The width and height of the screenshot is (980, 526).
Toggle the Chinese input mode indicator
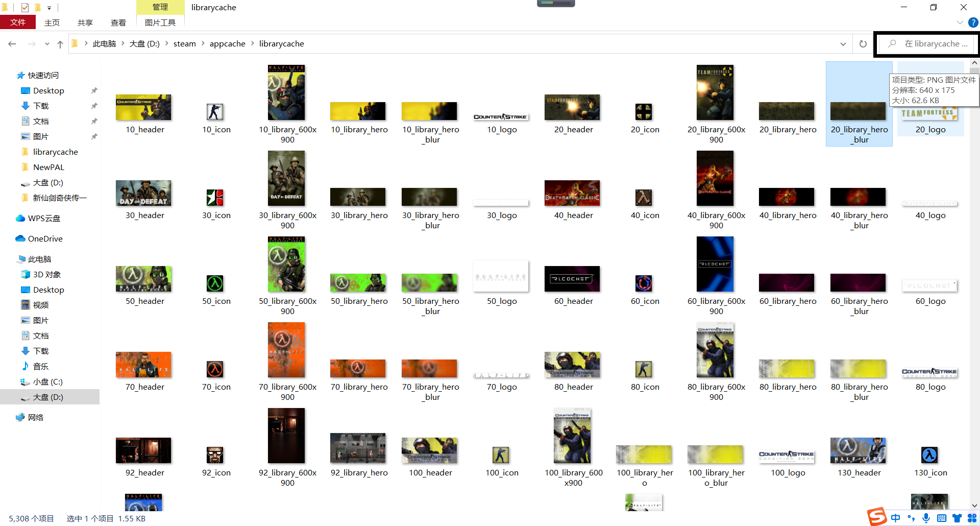click(896, 518)
